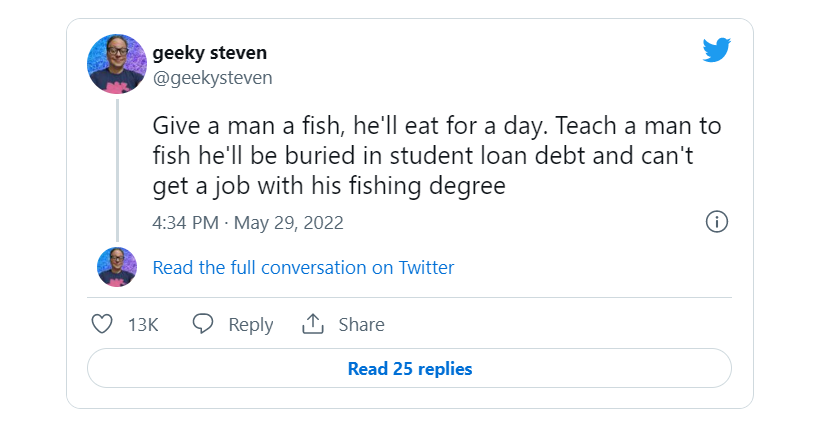Click the "Share" text label
840x434 pixels.
click(x=361, y=324)
